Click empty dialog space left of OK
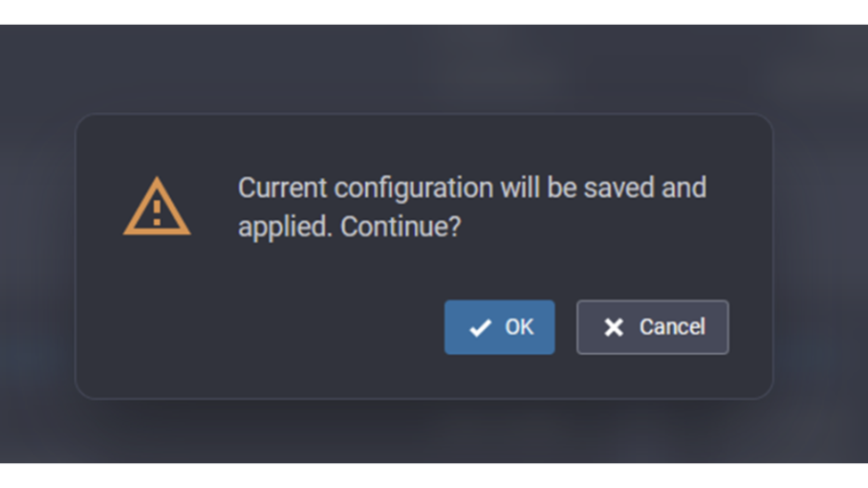This screenshot has width=868, height=488. pos(260,327)
